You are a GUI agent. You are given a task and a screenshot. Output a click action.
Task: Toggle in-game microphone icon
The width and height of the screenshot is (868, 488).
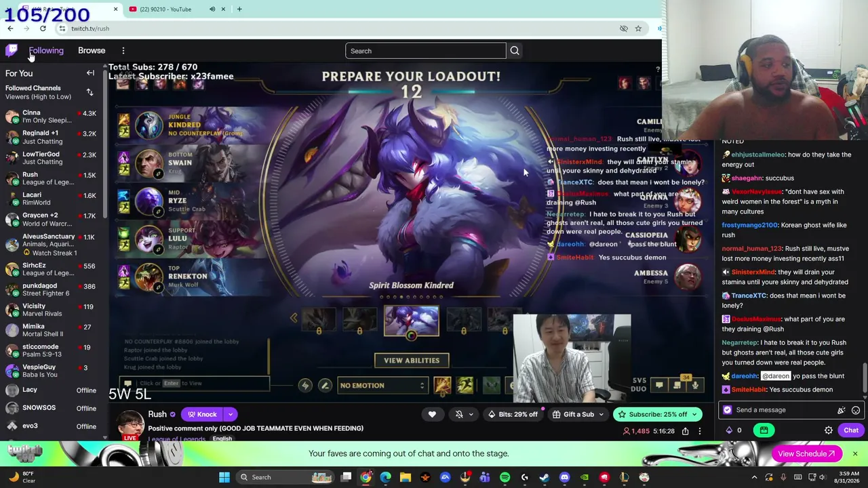click(695, 386)
